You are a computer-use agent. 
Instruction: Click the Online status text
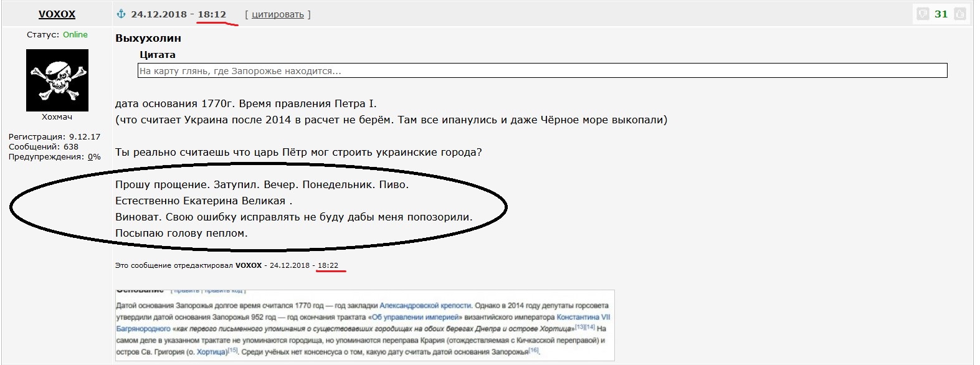tap(75, 35)
